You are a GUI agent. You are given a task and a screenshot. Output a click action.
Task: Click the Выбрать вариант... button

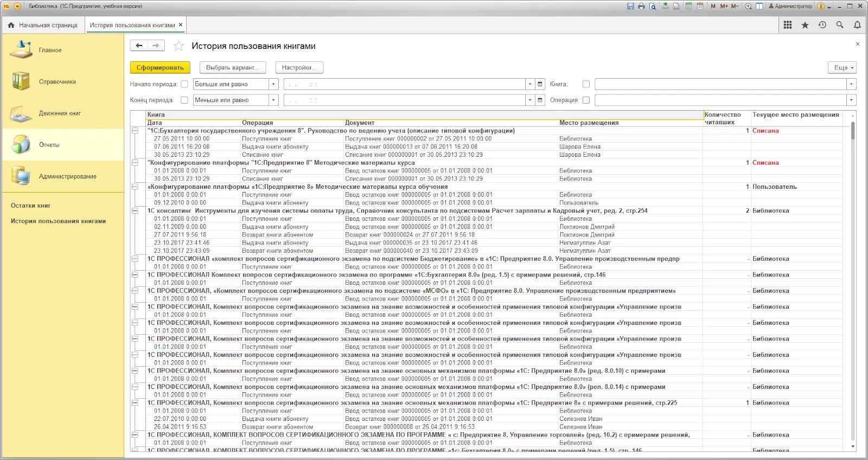(x=233, y=67)
